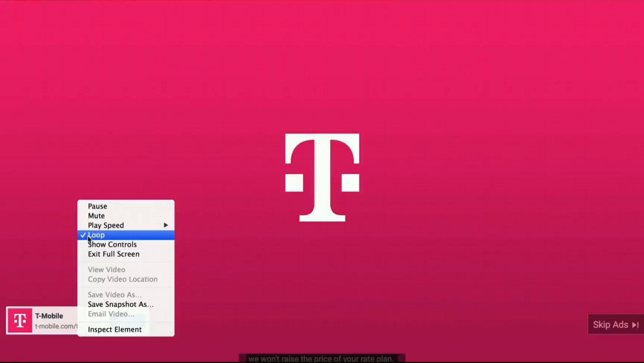Select Show Controls menu entry
644x363 pixels.
pos(126,245)
